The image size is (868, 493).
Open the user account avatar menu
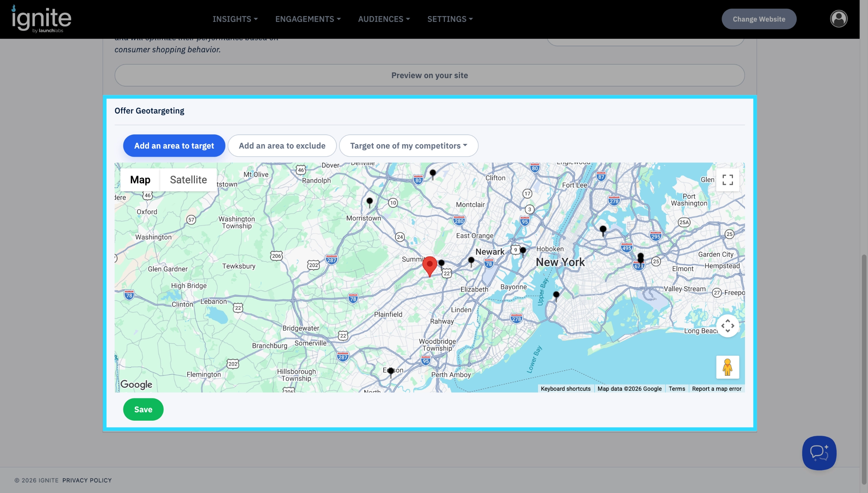[839, 19]
